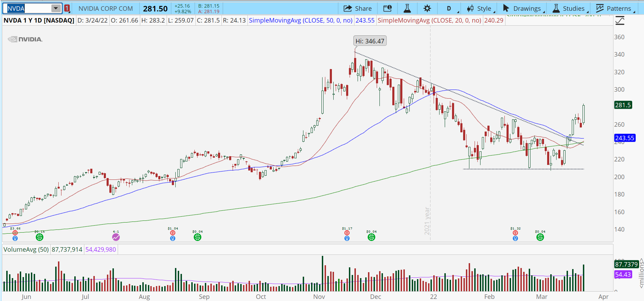The width and height of the screenshot is (644, 301).
Task: Click the L: 259.07 low value
Action: click(x=181, y=20)
